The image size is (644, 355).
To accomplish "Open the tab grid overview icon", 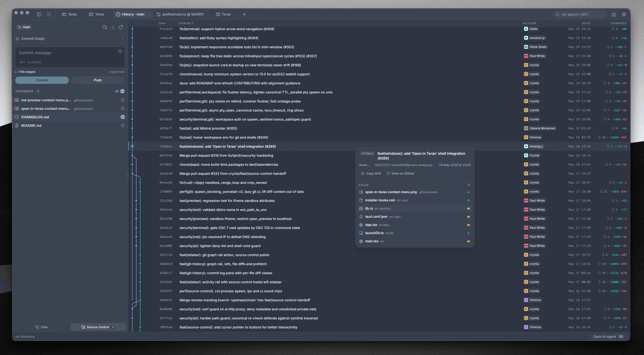I will click(x=49, y=14).
